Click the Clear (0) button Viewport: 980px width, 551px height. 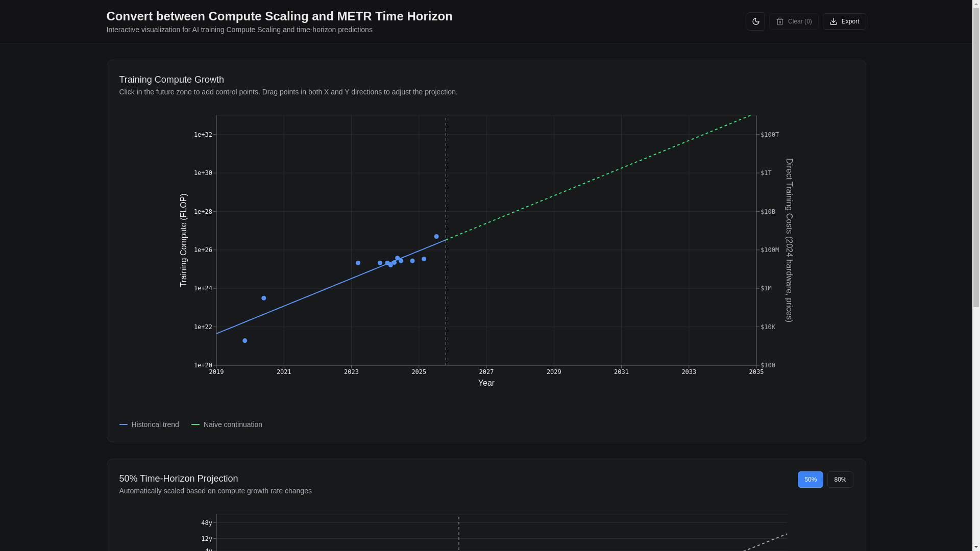click(794, 21)
